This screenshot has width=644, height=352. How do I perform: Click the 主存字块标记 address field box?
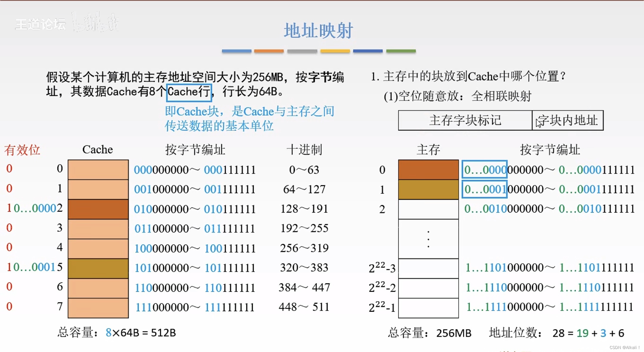click(465, 120)
